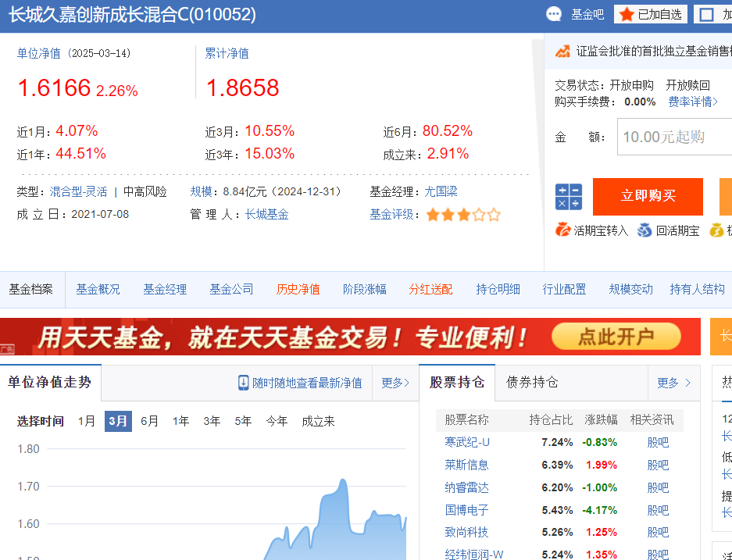Click the 7.24% holding ratio value

tap(557, 442)
